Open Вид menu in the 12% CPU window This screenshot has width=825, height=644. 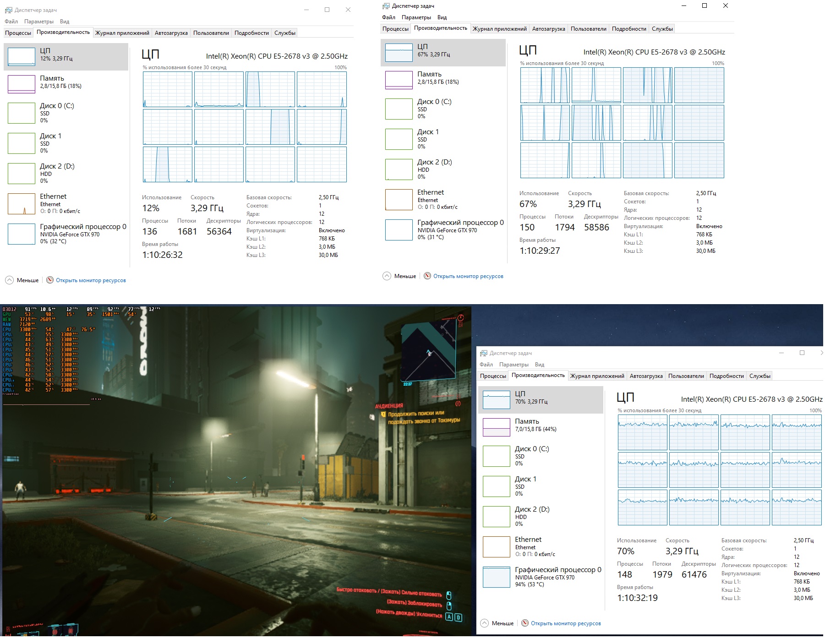(x=65, y=22)
